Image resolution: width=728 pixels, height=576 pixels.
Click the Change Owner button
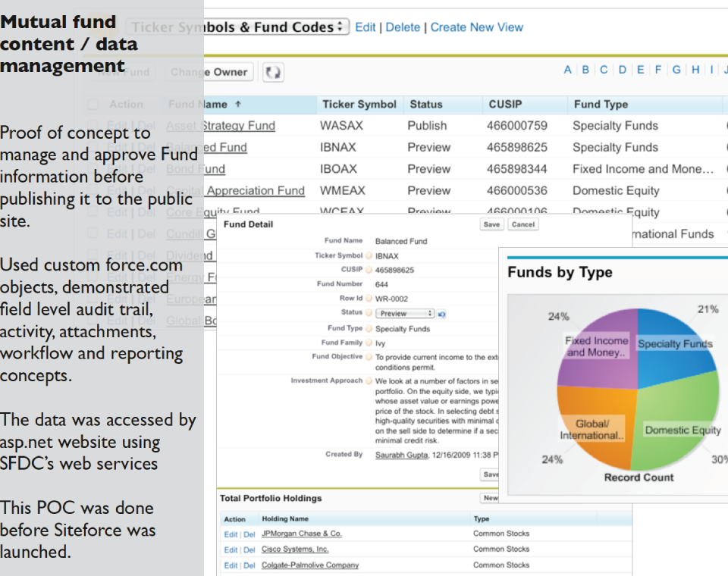209,73
